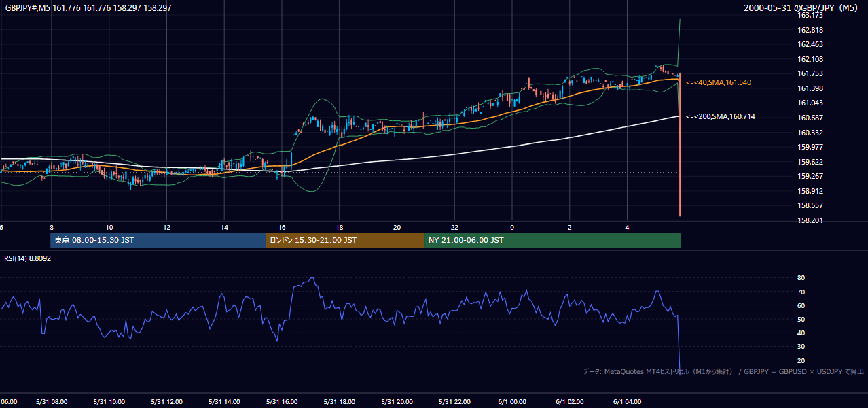This screenshot has width=868, height=408.
Task: Click the 159.977 price axis label
Action: (x=810, y=147)
